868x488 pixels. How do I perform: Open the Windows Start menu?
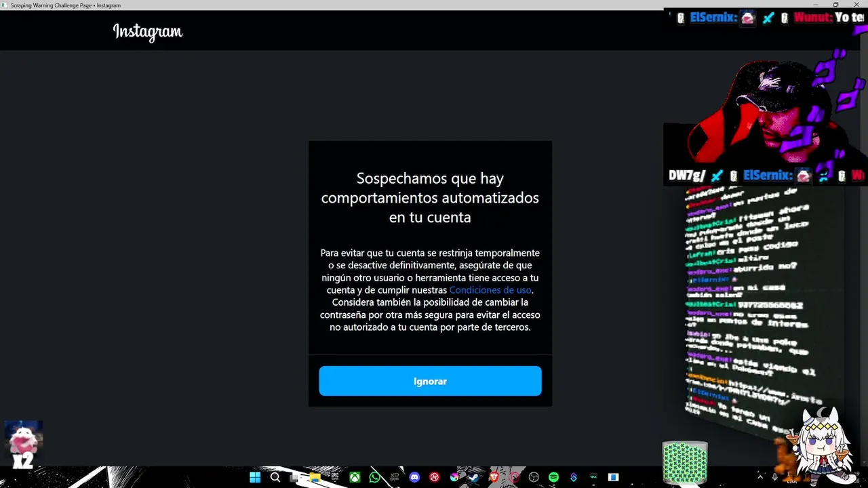click(x=255, y=477)
